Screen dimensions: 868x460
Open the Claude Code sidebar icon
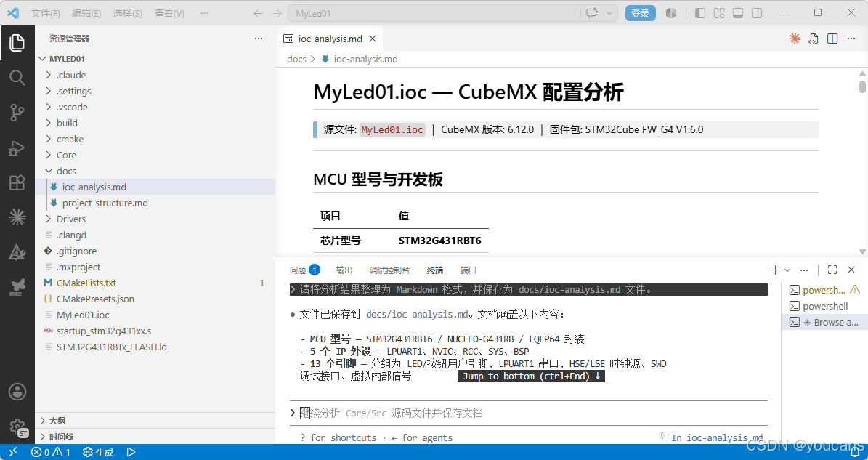point(17,217)
